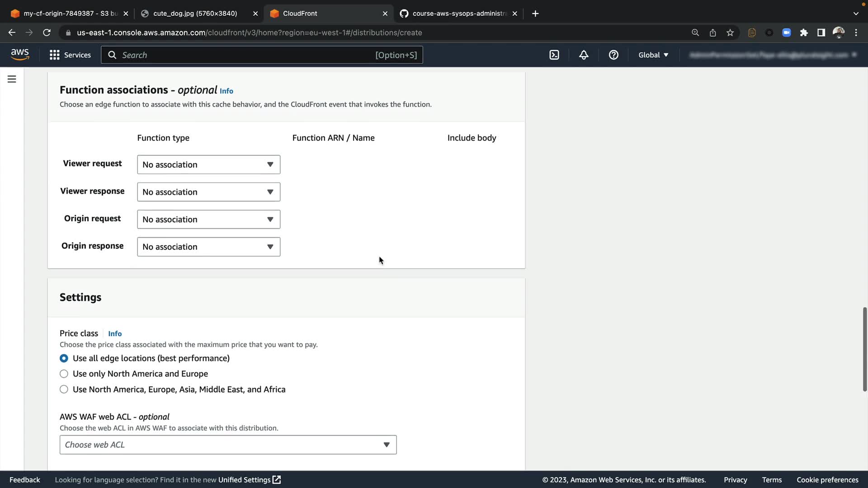The image size is (868, 488).
Task: Open the AWS CloudShell icon
Action: (x=554, y=55)
